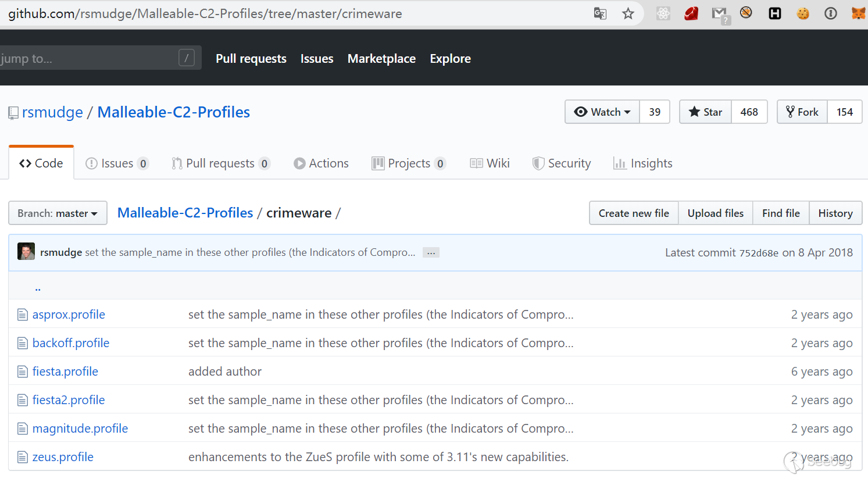The width and height of the screenshot is (868, 478).
Task: Open the Wiki tab
Action: point(490,163)
